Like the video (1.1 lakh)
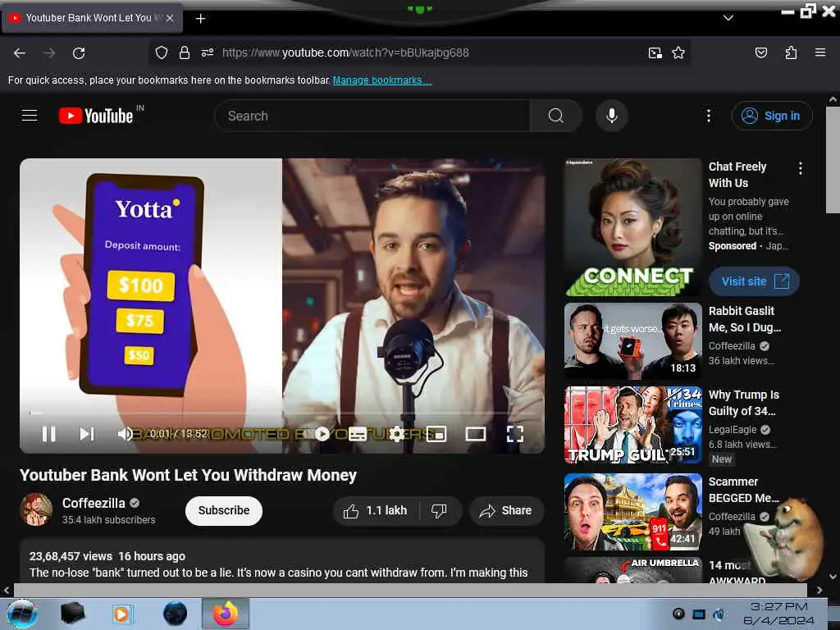 376,510
